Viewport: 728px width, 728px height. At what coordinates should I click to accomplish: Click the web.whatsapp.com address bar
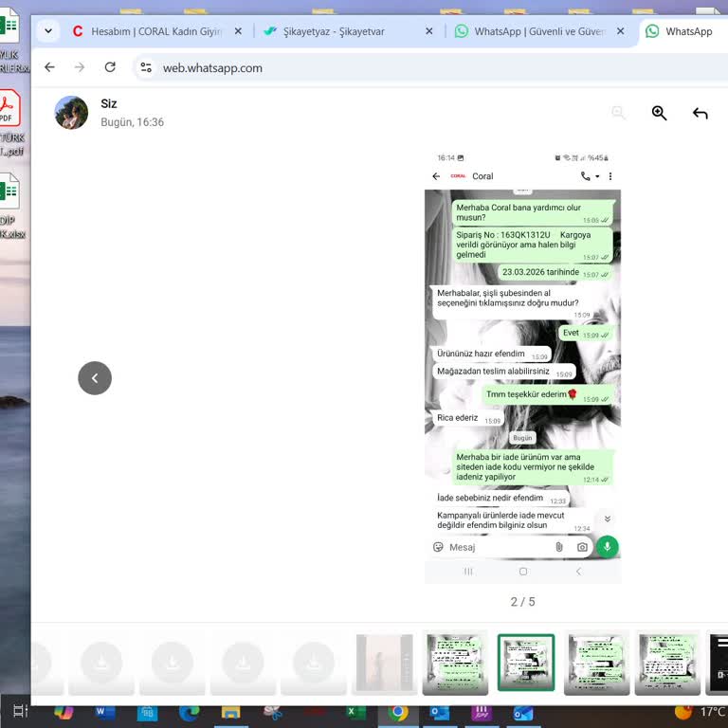(432, 68)
